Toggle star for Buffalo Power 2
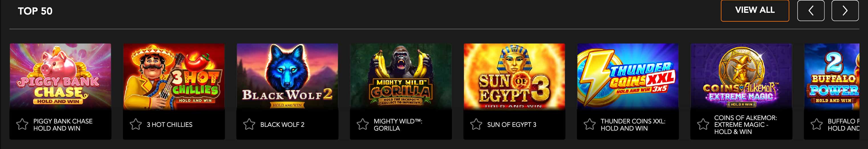Image resolution: width=868 pixels, height=149 pixels. [x=817, y=125]
